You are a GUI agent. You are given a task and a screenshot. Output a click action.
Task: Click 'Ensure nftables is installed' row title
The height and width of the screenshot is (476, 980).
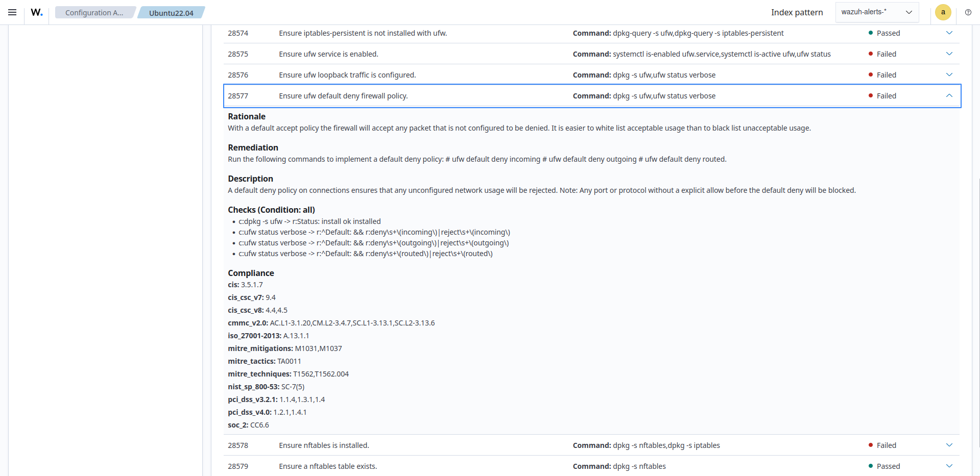(324, 445)
